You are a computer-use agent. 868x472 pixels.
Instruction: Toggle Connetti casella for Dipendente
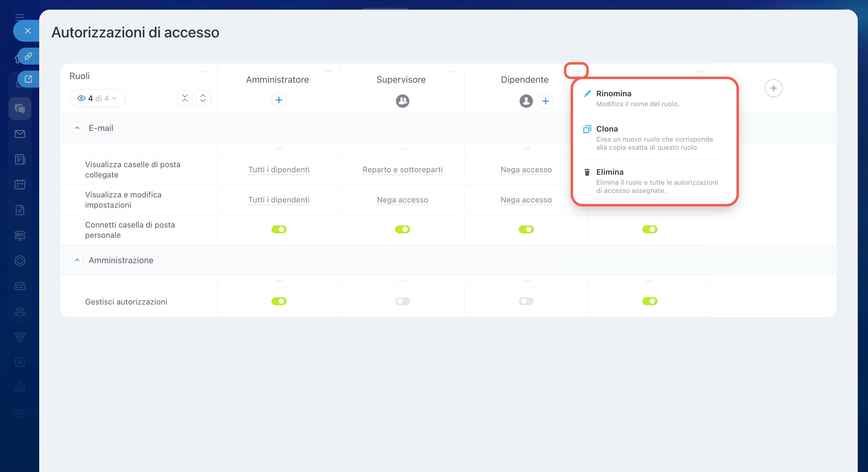point(526,229)
